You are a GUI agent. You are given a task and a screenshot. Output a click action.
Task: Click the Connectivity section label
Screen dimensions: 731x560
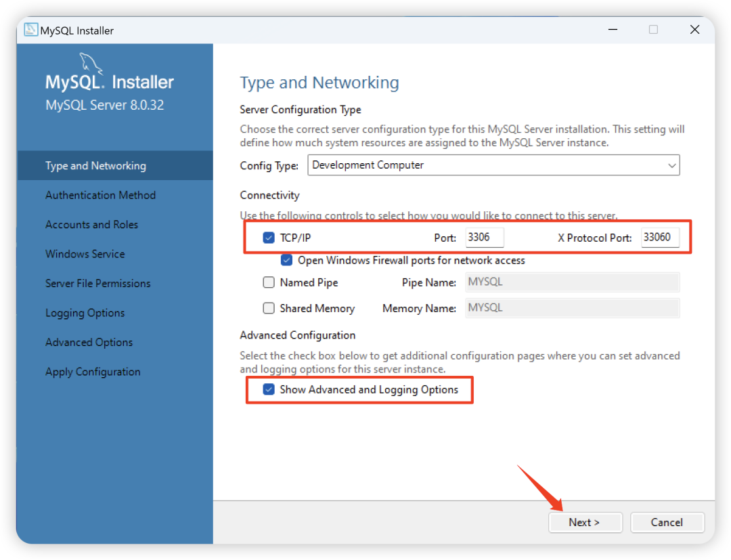[x=269, y=195]
